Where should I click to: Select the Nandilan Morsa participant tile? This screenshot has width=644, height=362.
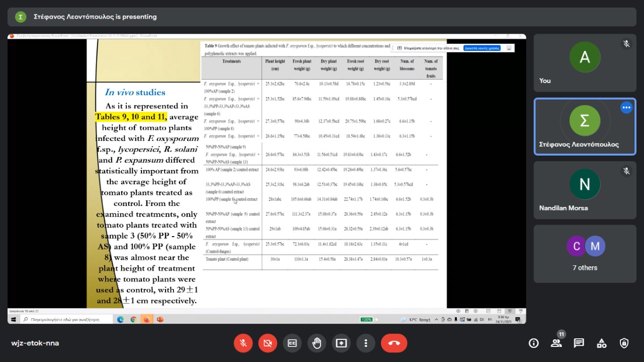(x=585, y=190)
